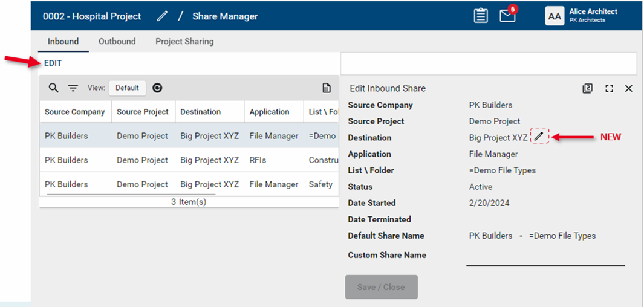Switch to the Project Sharing tab
Viewport: 644px width, 307px height.
pyautogui.click(x=184, y=42)
